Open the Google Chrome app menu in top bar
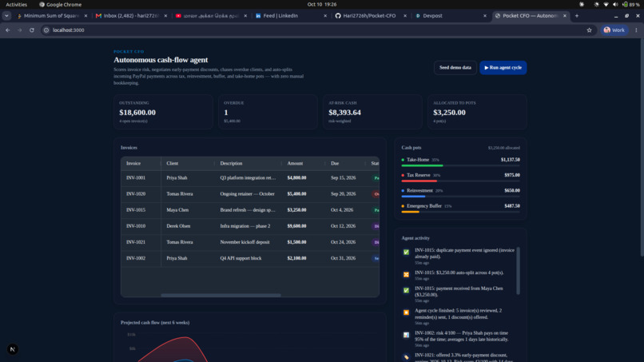 [61, 5]
